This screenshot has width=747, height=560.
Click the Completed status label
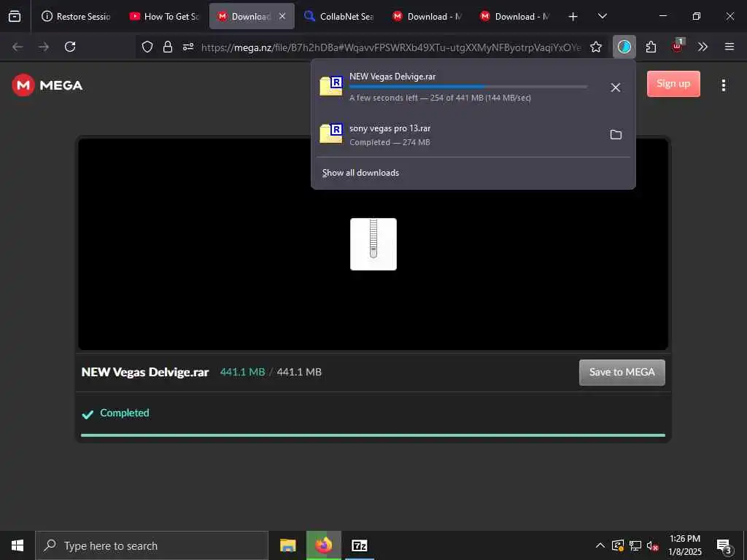[x=124, y=413]
